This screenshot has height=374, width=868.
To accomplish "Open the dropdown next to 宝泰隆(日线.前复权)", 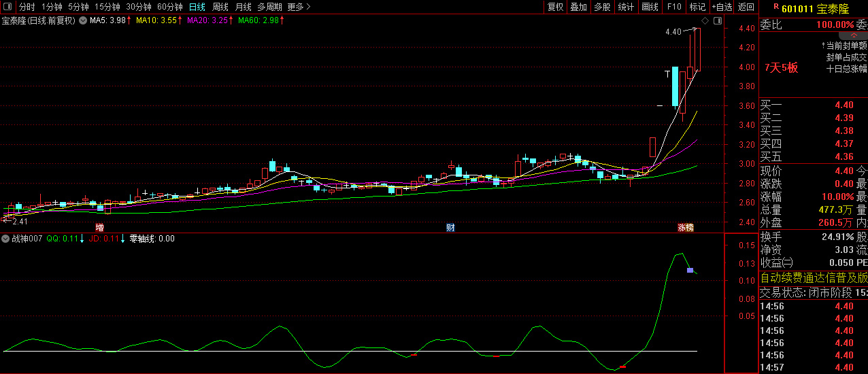I will 83,21.
